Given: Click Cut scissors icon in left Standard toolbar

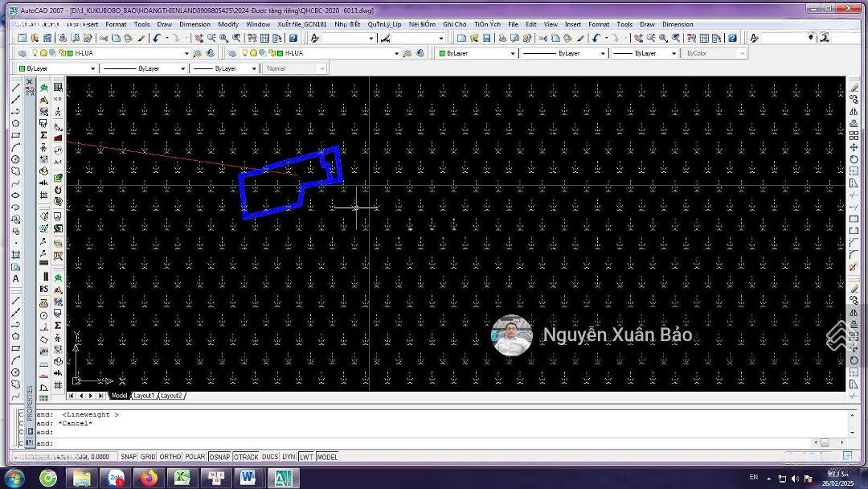Looking at the screenshot, I should click(x=104, y=39).
